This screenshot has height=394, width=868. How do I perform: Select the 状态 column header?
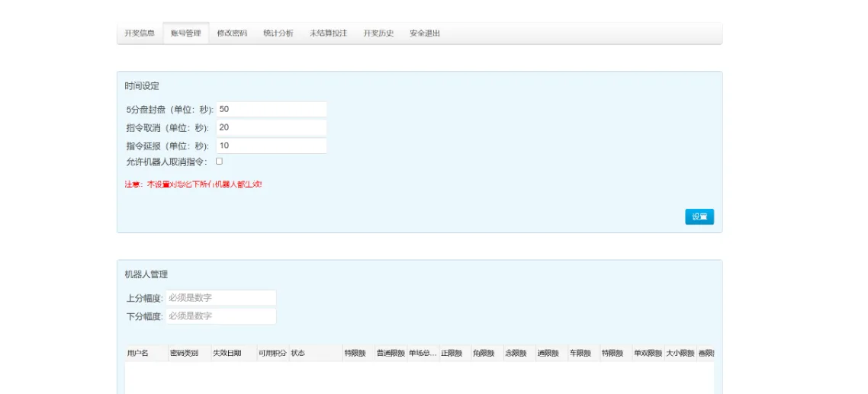[298, 354]
